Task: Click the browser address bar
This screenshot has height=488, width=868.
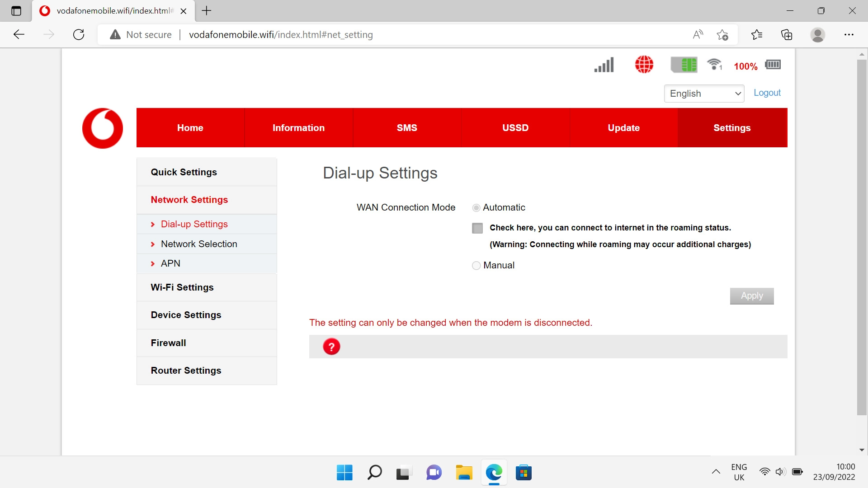Action: pos(316,34)
